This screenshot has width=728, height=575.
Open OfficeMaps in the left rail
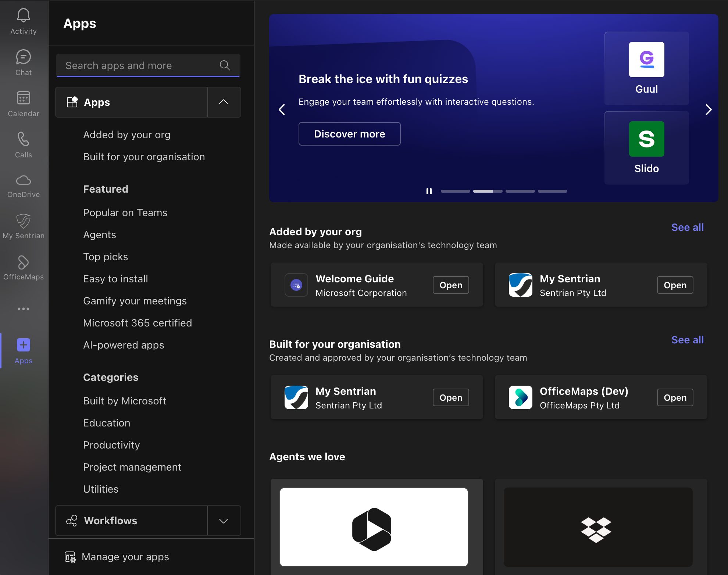[x=24, y=267]
